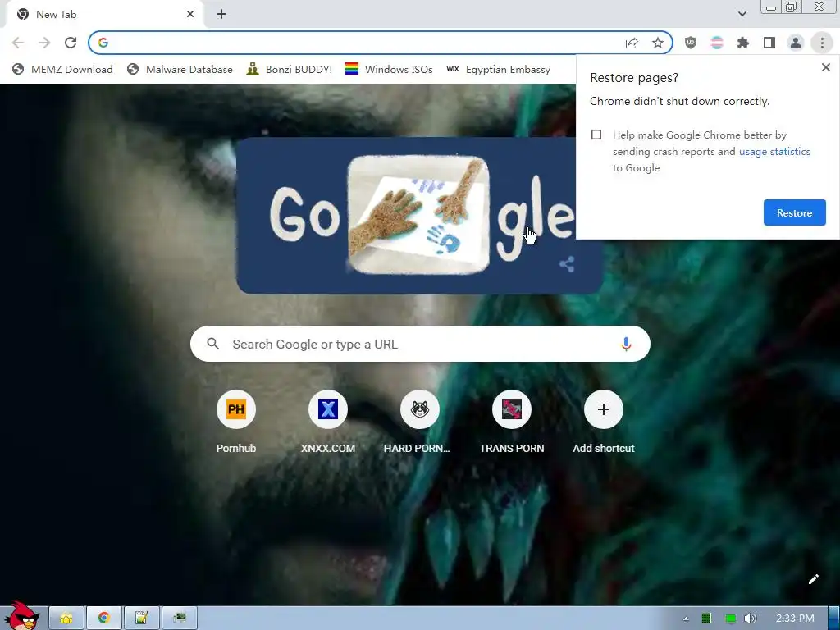Show hidden tray icons arrow

pyautogui.click(x=686, y=619)
